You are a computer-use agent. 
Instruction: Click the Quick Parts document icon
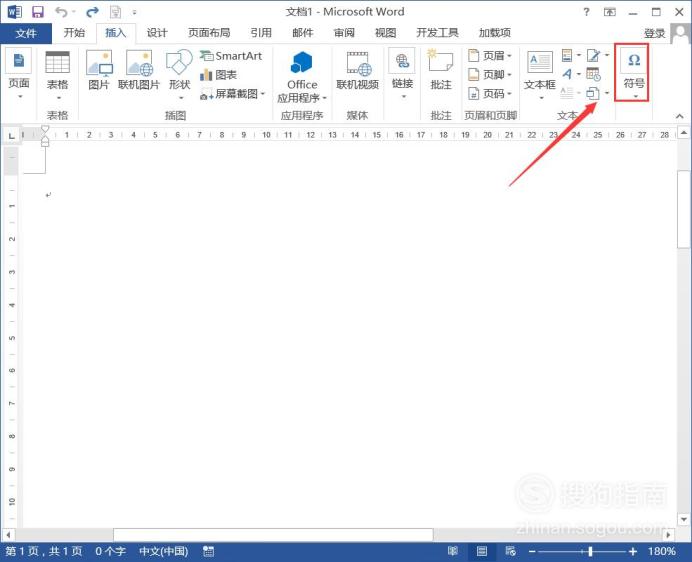coord(567,55)
